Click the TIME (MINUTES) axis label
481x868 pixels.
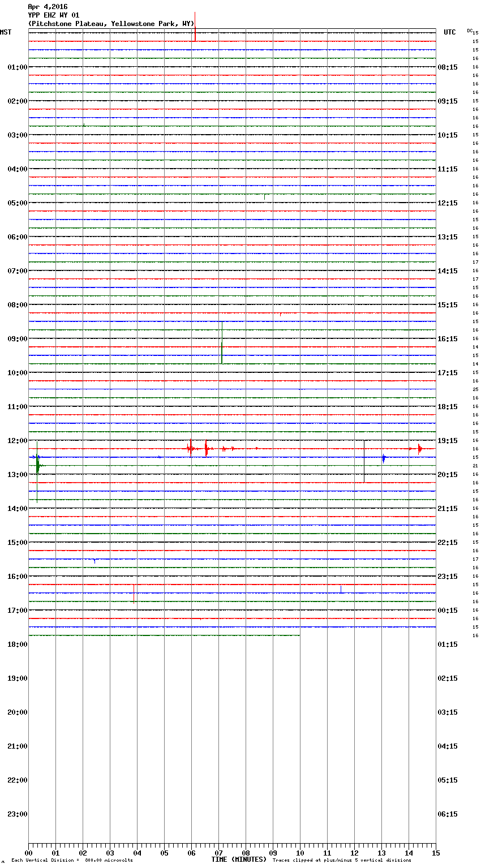pyautogui.click(x=239, y=860)
